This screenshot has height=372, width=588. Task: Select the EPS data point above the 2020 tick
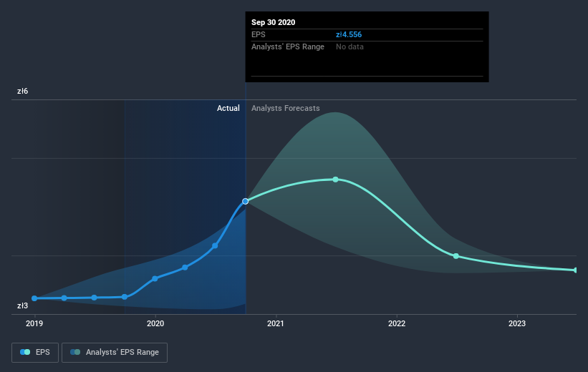[x=155, y=278]
